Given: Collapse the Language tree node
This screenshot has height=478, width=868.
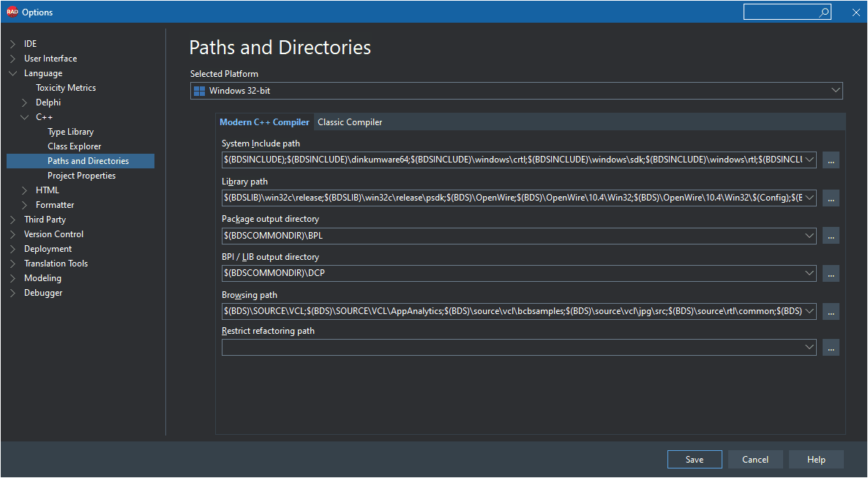Looking at the screenshot, I should (x=12, y=73).
